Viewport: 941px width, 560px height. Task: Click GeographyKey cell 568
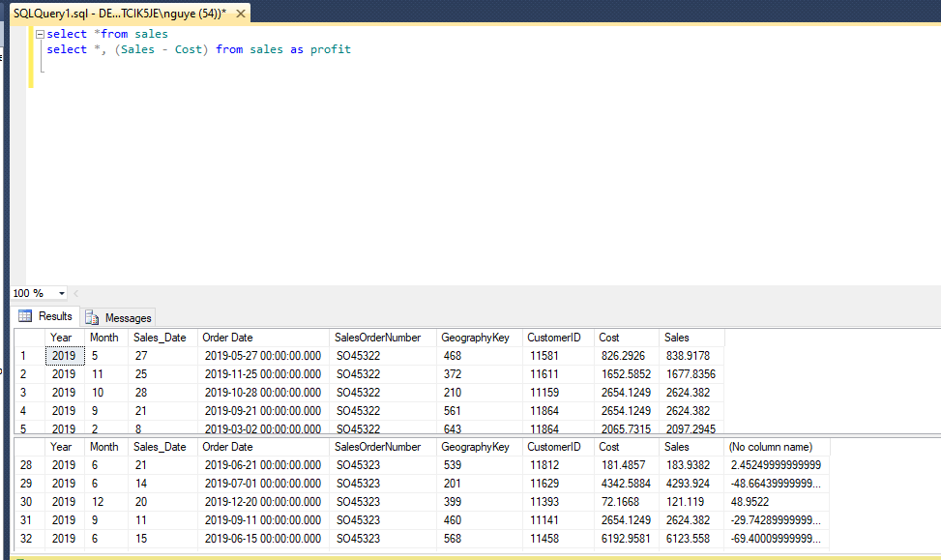coord(480,539)
